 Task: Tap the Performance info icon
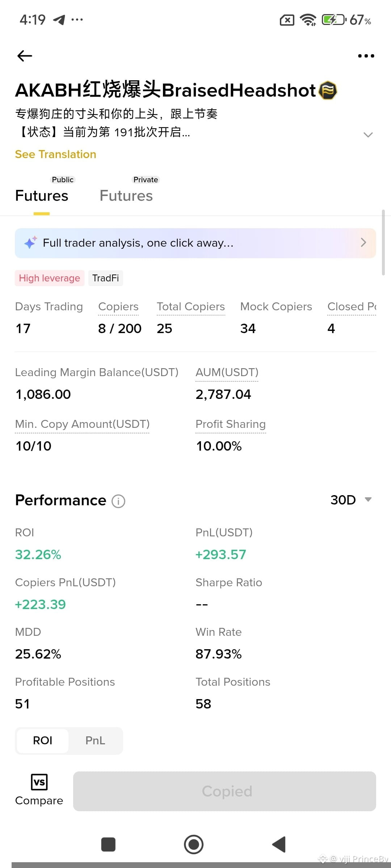coord(118,501)
